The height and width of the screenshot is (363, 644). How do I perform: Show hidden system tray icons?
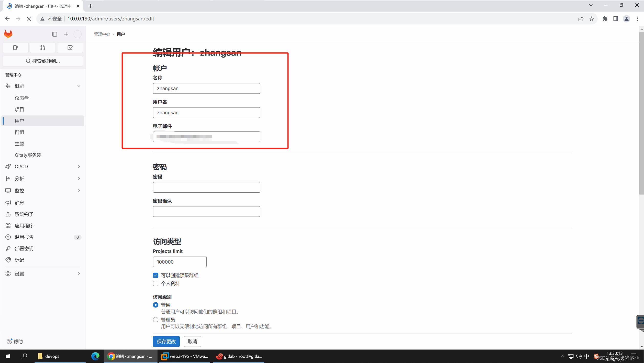pos(562,356)
